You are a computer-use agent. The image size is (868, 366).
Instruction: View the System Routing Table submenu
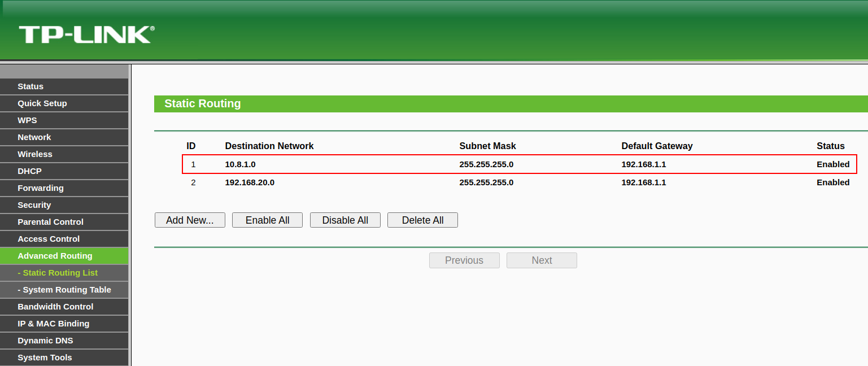64,290
